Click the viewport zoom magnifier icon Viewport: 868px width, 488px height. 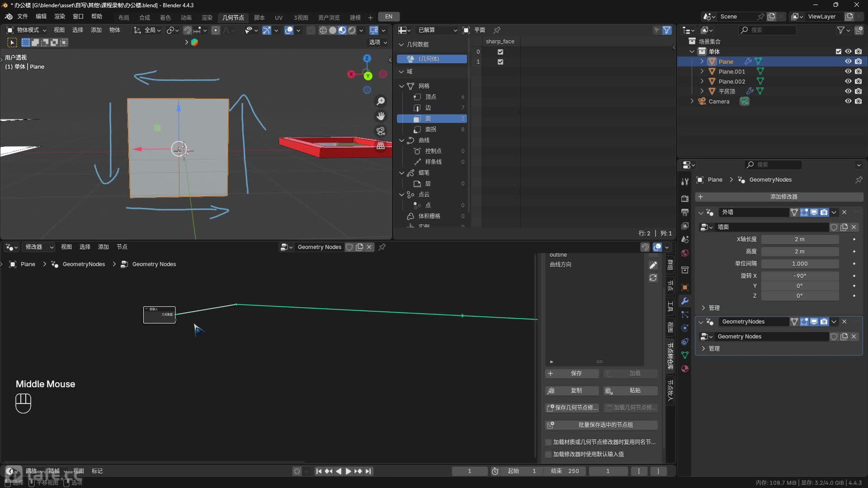[381, 101]
